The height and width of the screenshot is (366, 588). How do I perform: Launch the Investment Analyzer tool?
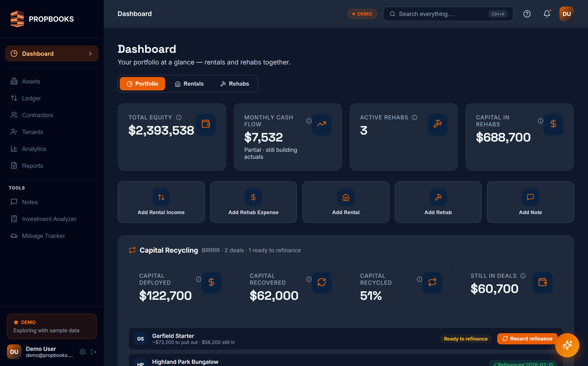click(x=51, y=219)
